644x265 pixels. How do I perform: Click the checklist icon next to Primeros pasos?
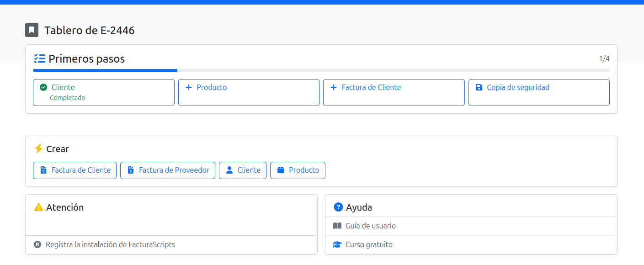[x=39, y=58]
